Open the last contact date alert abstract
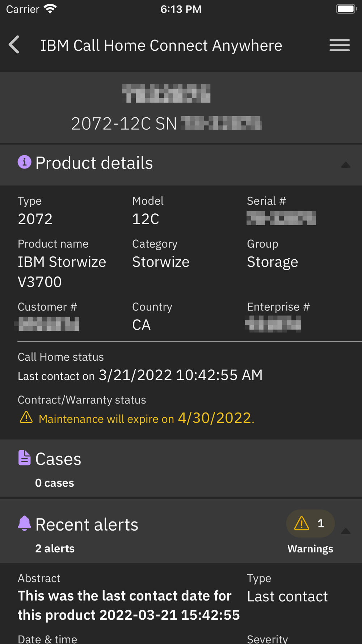 129,605
